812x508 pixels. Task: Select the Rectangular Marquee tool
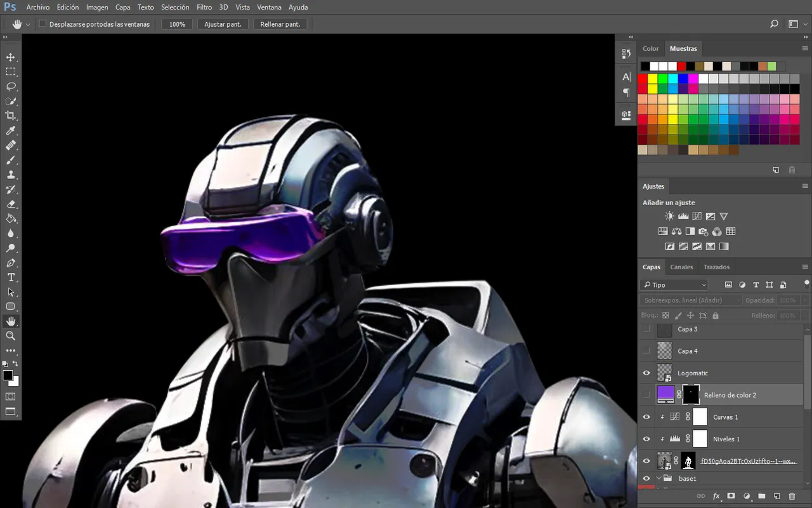click(11, 72)
